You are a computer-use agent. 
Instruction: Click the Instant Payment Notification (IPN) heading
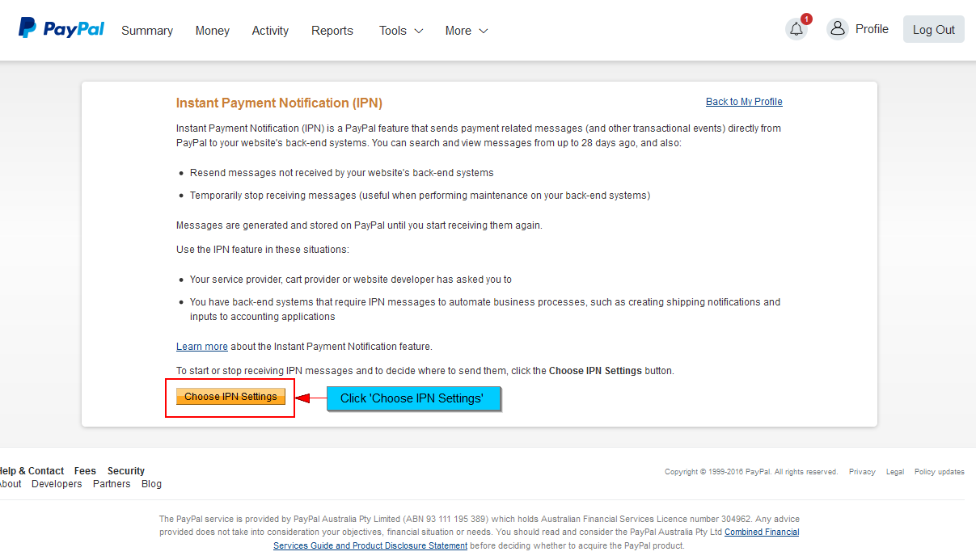coord(279,103)
